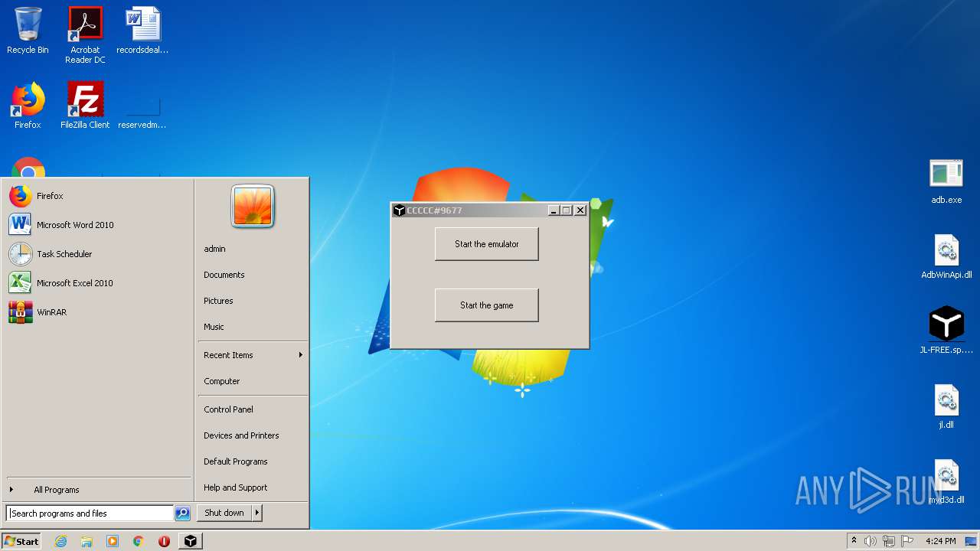Screen dimensions: 980x551
Task: Select the myd3d.dll desktop file
Action: tap(946, 481)
